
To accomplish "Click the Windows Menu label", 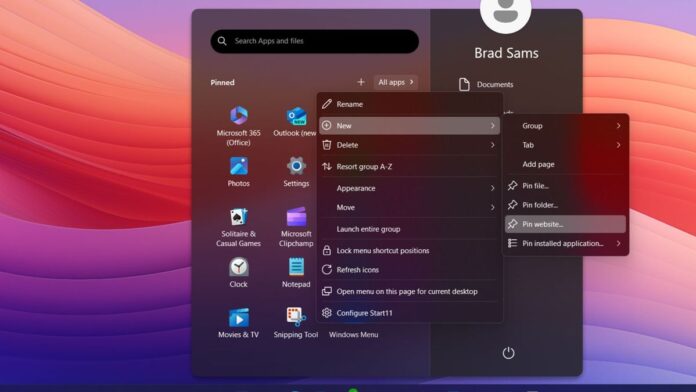I will (353, 335).
